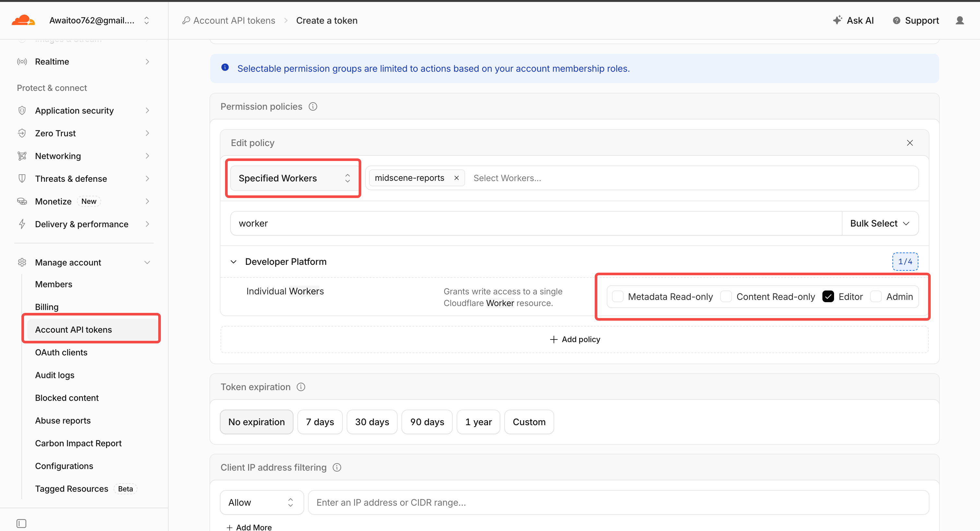The image size is (980, 531).
Task: Check the Metadata Read-only checkbox
Action: [618, 297]
